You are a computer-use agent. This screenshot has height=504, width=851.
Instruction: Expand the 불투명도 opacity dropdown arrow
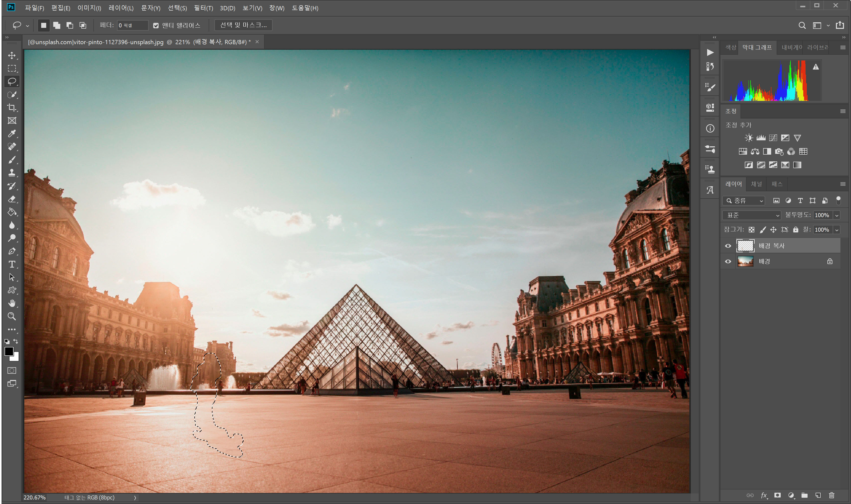[x=837, y=215]
